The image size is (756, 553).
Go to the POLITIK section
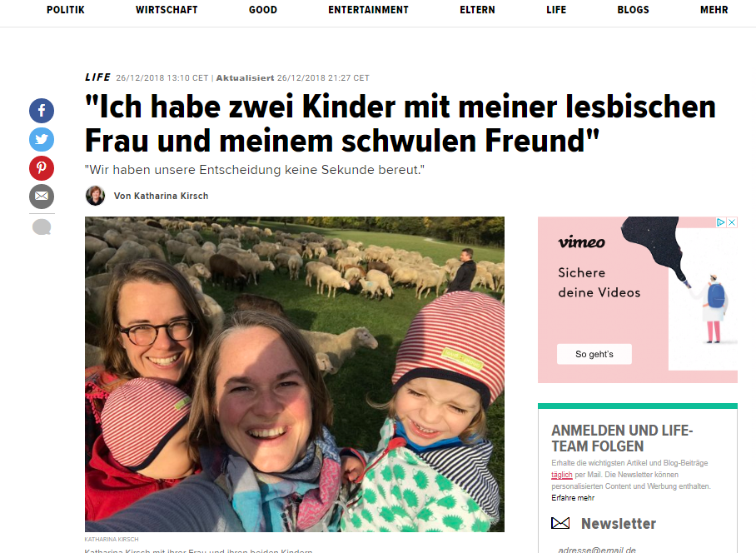[x=66, y=10]
